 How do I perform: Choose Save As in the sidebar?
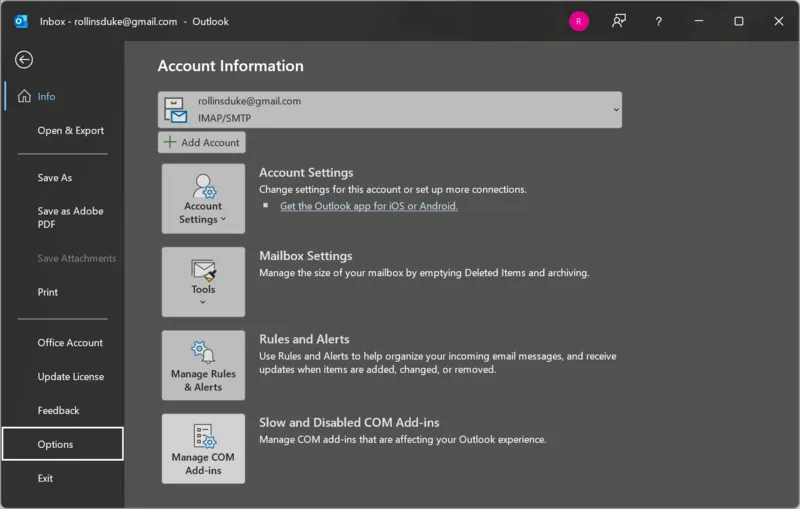(55, 178)
